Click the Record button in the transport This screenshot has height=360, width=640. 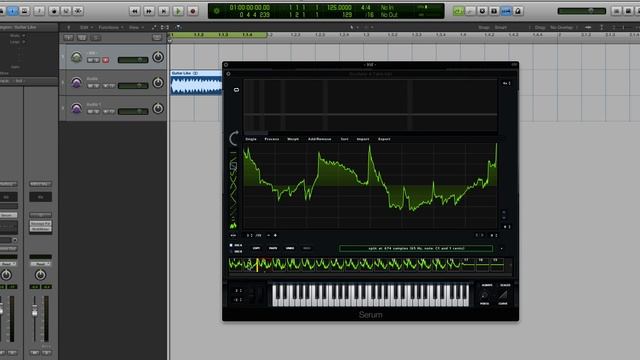pyautogui.click(x=193, y=11)
